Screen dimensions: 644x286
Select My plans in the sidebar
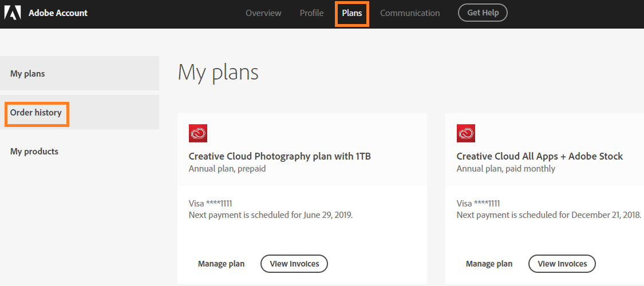27,73
